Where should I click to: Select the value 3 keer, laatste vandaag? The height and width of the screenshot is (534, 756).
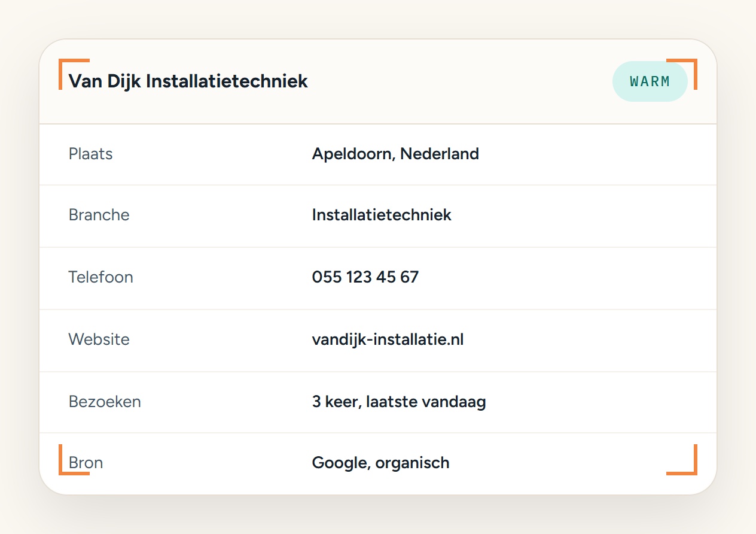[x=399, y=402]
